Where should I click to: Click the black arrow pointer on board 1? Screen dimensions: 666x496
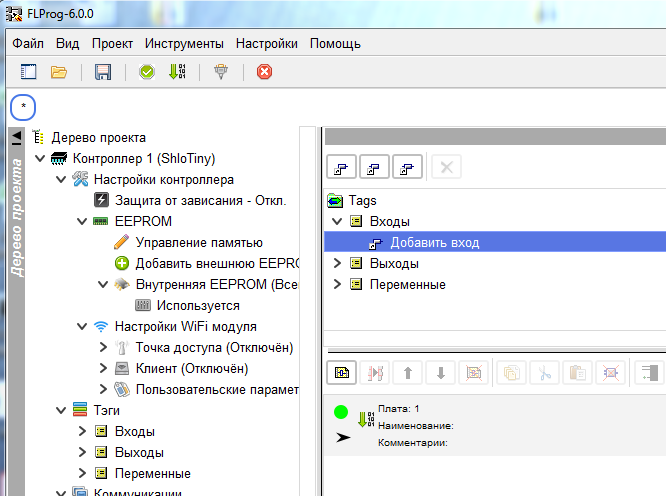[x=343, y=437]
